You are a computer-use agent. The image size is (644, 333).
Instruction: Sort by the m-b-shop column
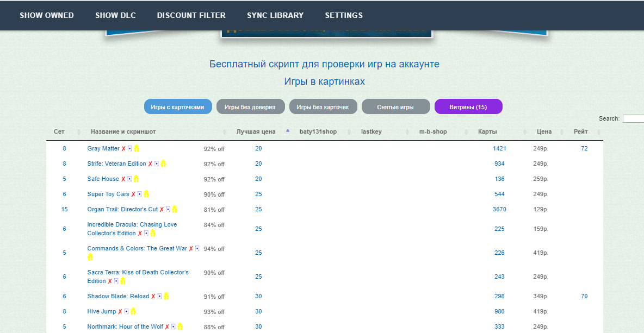coord(433,131)
